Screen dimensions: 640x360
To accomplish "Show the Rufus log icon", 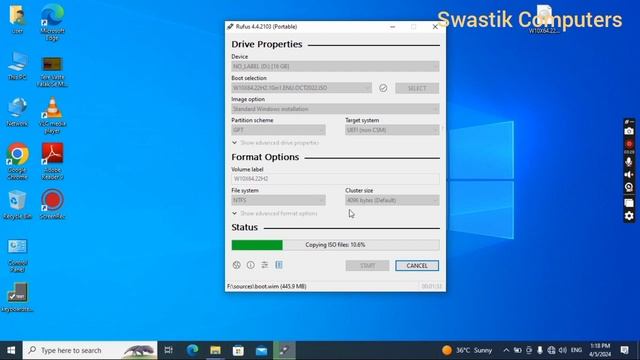I will 279,265.
